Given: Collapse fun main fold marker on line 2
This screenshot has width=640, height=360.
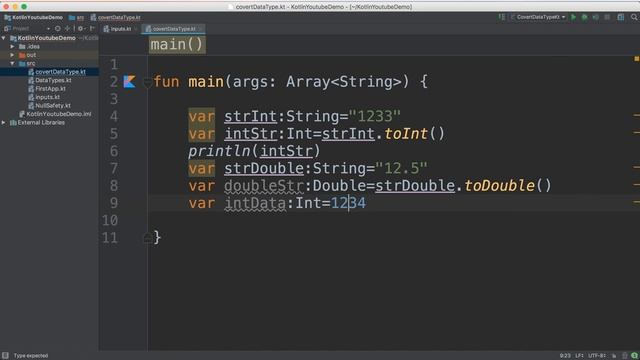Looking at the screenshot, I should pos(148,82).
